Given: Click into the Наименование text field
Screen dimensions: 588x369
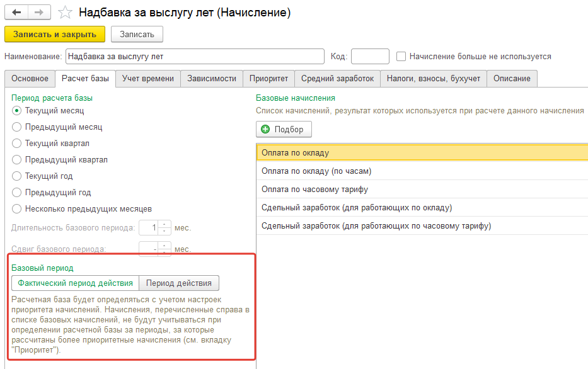Looking at the screenshot, I should pos(195,57).
